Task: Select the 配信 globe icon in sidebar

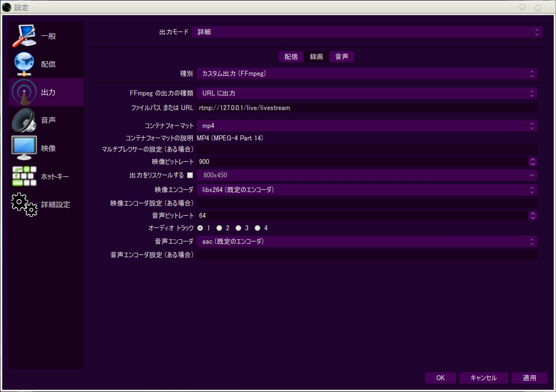Action: pos(24,64)
